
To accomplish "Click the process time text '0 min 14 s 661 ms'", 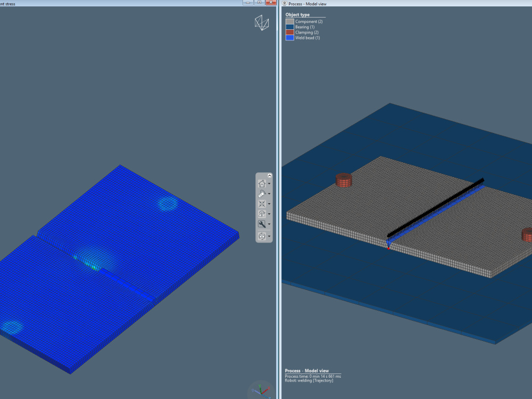I will click(325, 376).
